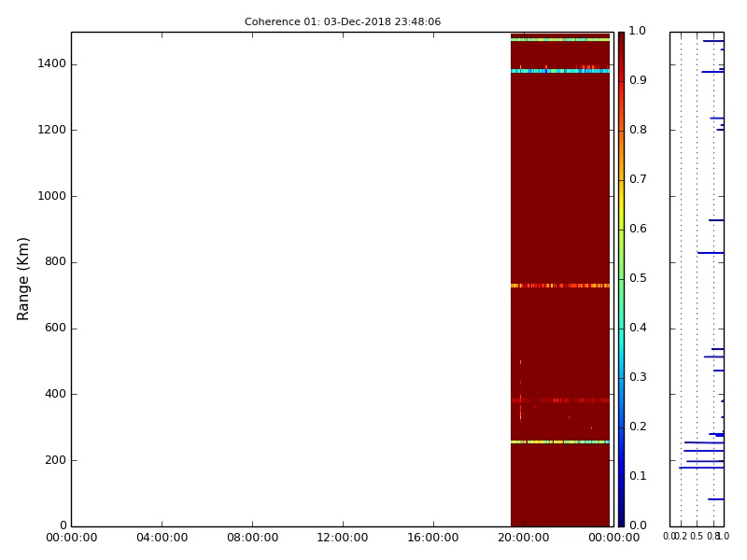Click the side profile axis label 0.2
Viewport: 747px width, 560px height.
click(682, 537)
